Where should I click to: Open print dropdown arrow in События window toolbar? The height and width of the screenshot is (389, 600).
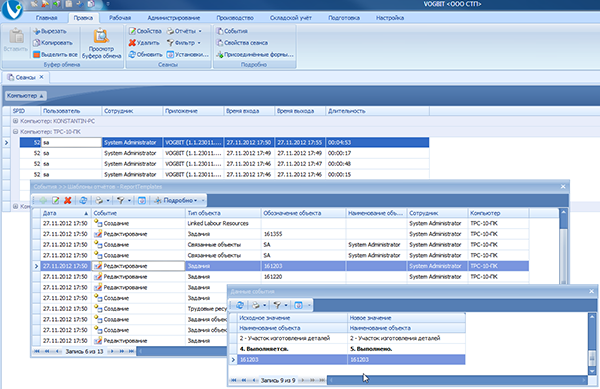[108, 200]
